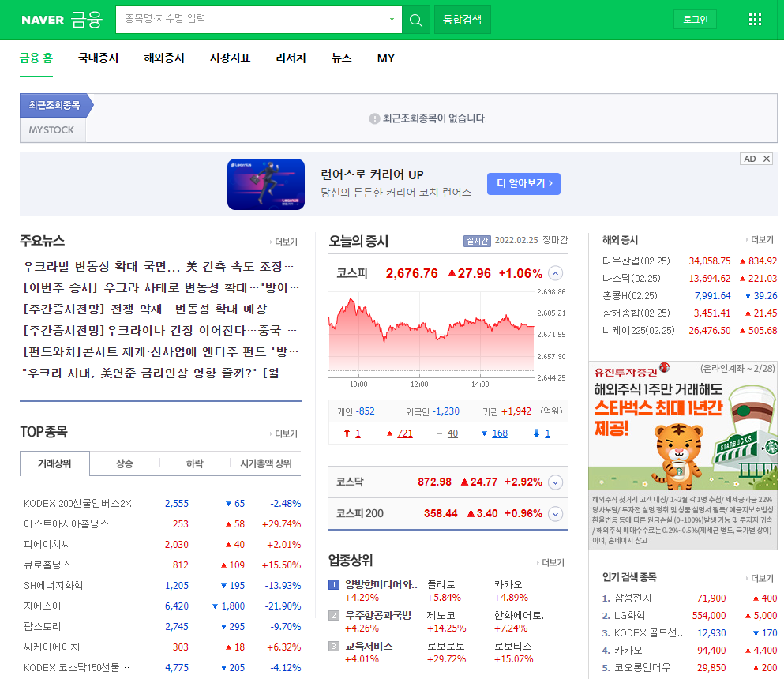Open 더보기 for 인기 검색 종목
The height and width of the screenshot is (679, 784).
point(760,578)
